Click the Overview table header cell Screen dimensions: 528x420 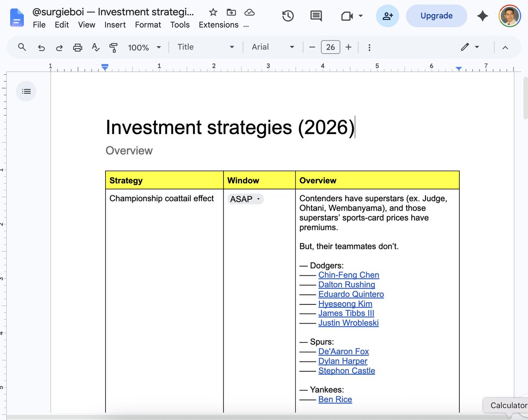click(378, 180)
